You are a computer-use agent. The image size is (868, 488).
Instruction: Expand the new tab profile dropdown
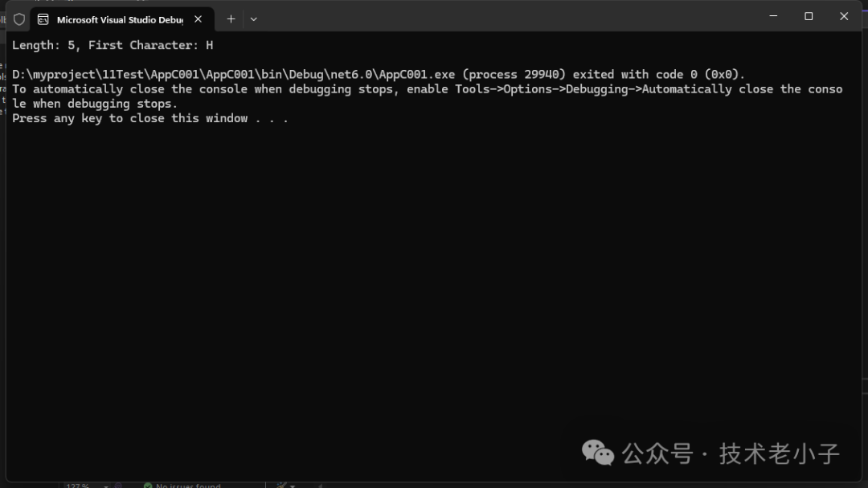coord(254,18)
